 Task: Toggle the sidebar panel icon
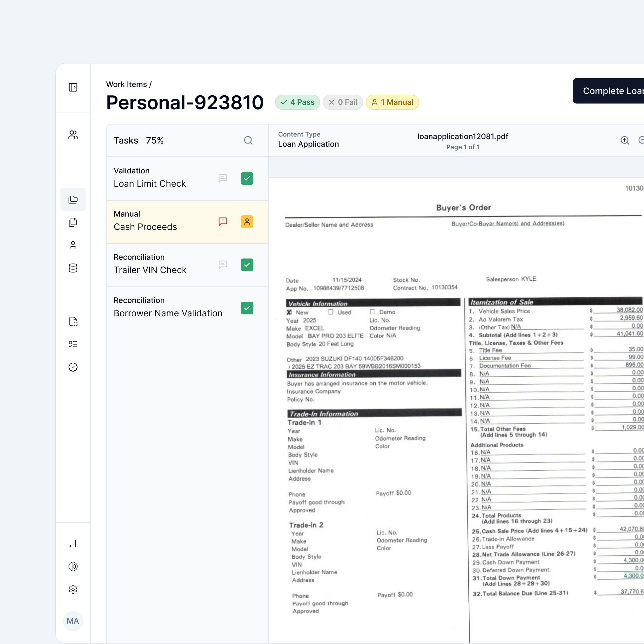point(73,87)
